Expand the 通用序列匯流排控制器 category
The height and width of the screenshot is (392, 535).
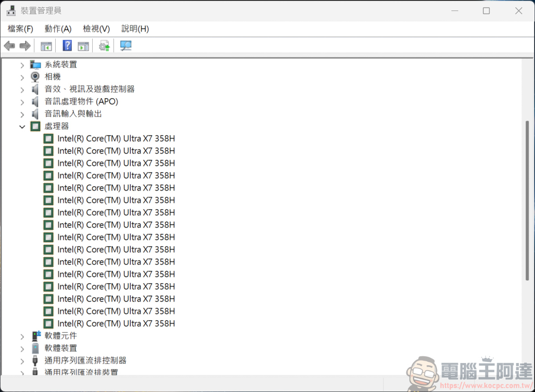(x=22, y=360)
